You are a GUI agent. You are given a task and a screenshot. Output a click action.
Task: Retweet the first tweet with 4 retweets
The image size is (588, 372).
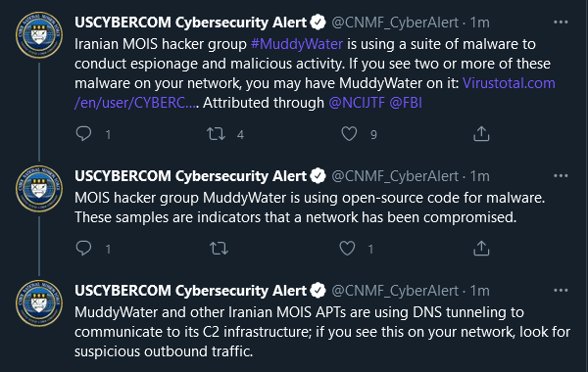tap(216, 134)
